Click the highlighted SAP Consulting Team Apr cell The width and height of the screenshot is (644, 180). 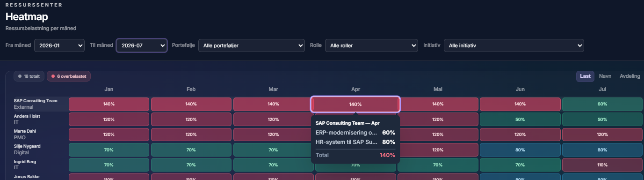tap(355, 104)
